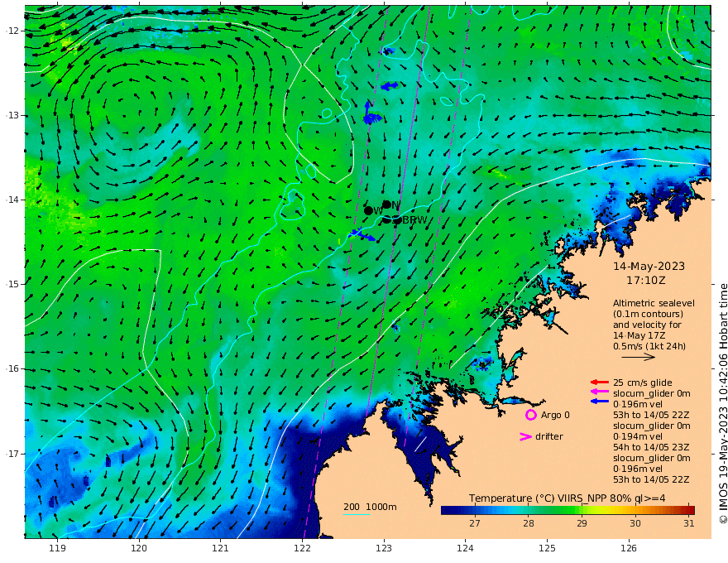This screenshot has width=728, height=563.
Task: Click the -14 latitude axis label
Action: 12,200
